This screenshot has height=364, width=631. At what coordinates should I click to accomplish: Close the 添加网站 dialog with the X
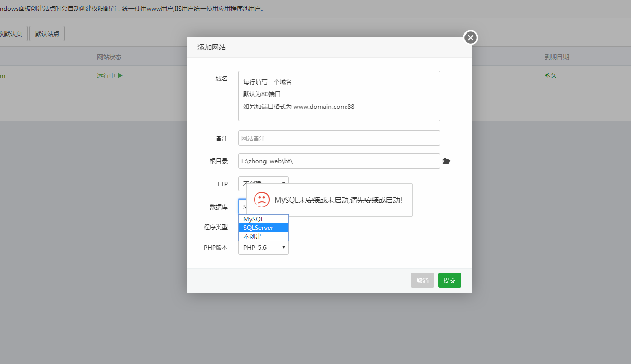pos(471,38)
